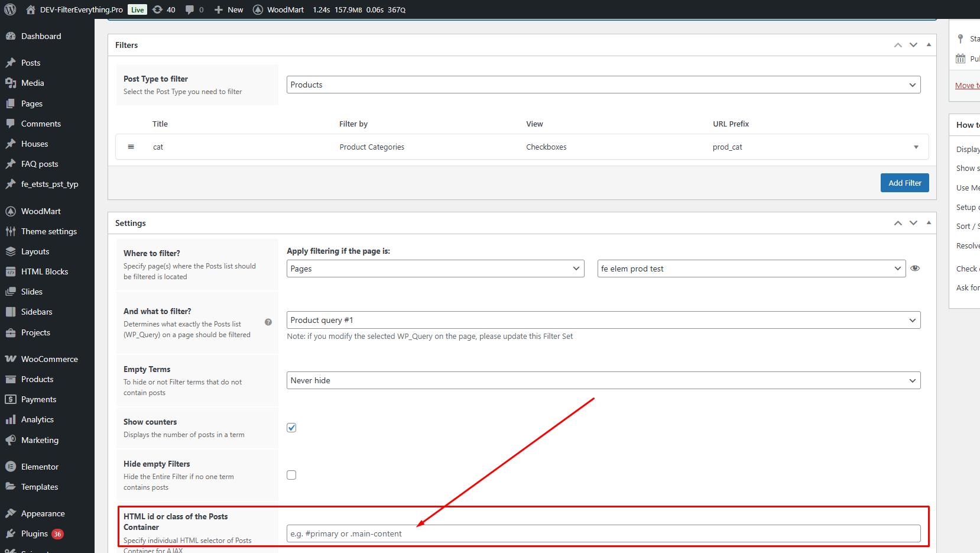Image resolution: width=980 pixels, height=553 pixels.
Task: Click the Media sidebar icon
Action: [11, 83]
